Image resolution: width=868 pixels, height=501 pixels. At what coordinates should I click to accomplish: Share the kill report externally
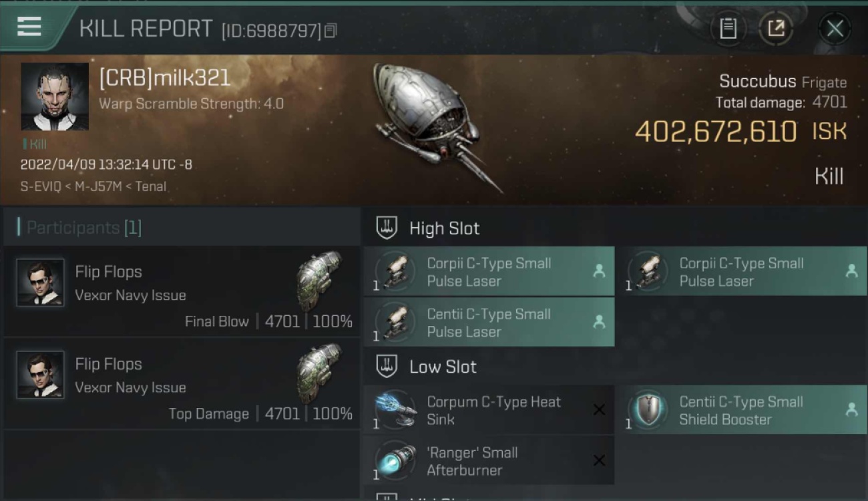coord(776,29)
